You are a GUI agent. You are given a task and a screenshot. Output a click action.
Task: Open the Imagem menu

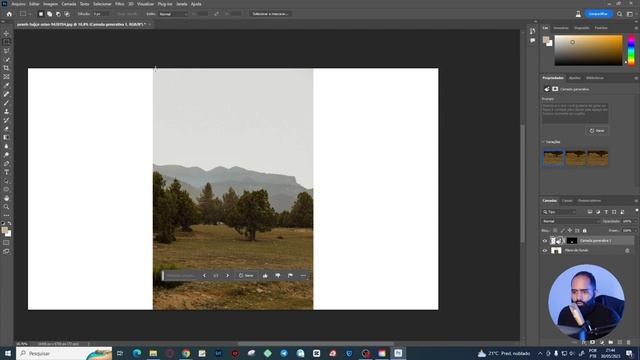pos(51,4)
